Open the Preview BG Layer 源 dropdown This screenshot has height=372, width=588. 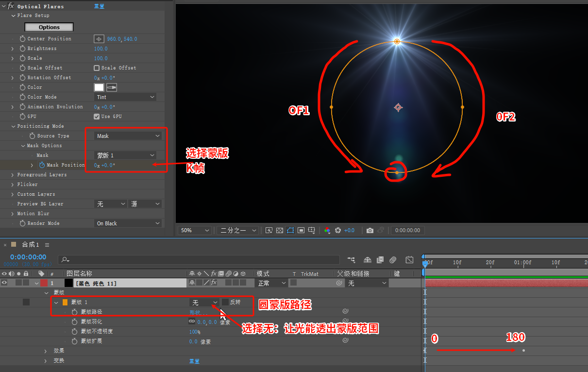click(145, 204)
